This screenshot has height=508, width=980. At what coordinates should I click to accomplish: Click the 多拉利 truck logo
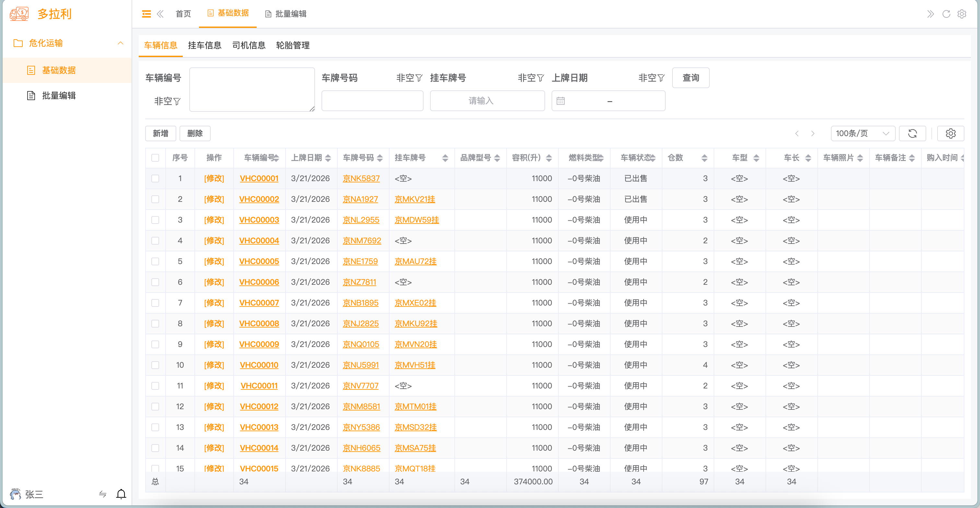point(19,13)
